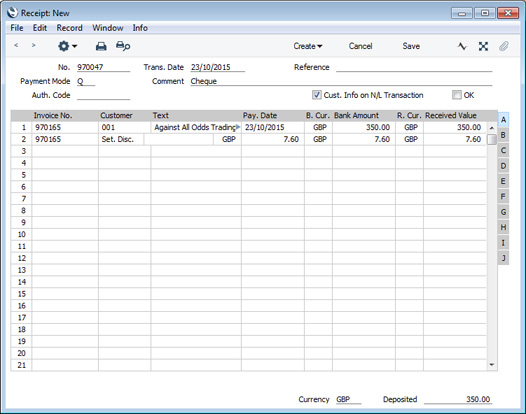Click the print preview icon

pos(123,46)
